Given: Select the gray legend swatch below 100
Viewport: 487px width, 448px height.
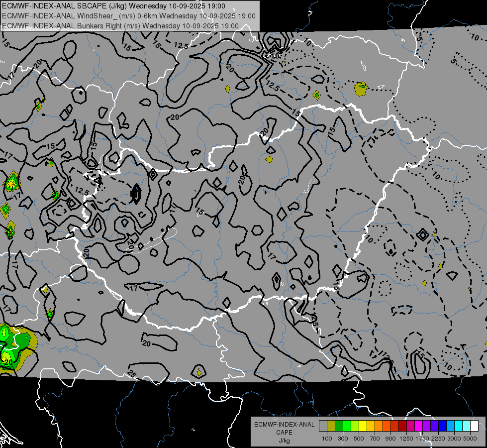Looking at the screenshot, I should (x=323, y=426).
